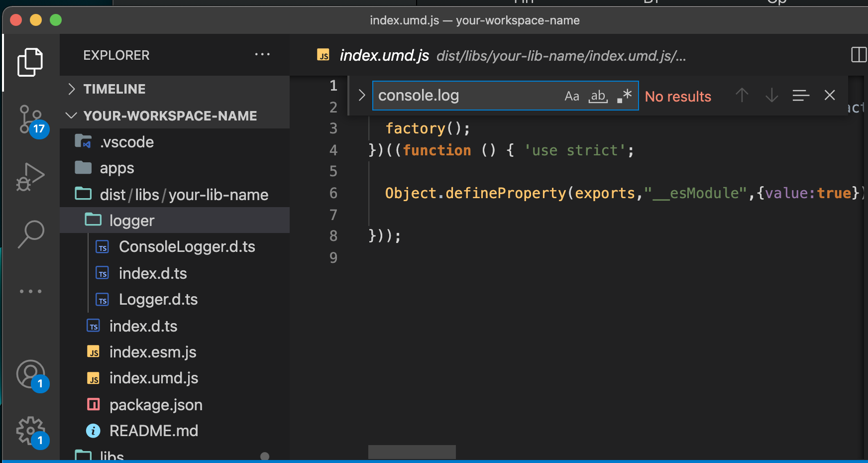Image resolution: width=868 pixels, height=463 pixels.
Task: Open ConsoleLogger.d.ts file
Action: [x=175, y=247]
